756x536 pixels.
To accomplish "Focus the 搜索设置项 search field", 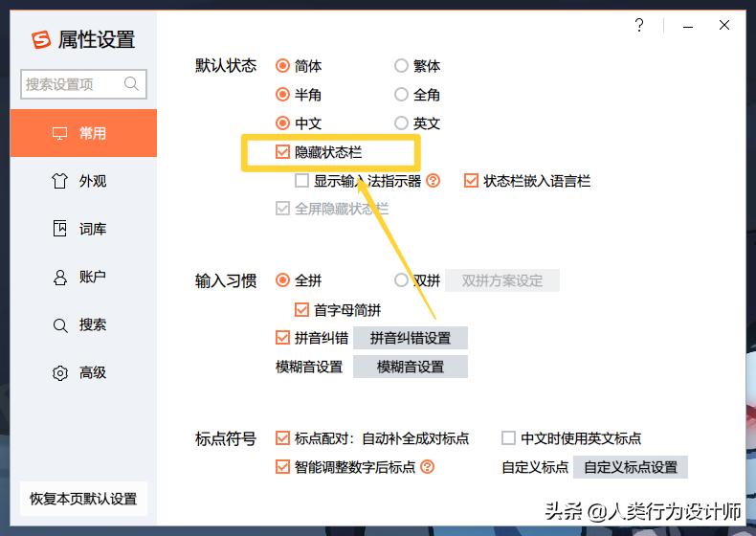I will (x=83, y=84).
